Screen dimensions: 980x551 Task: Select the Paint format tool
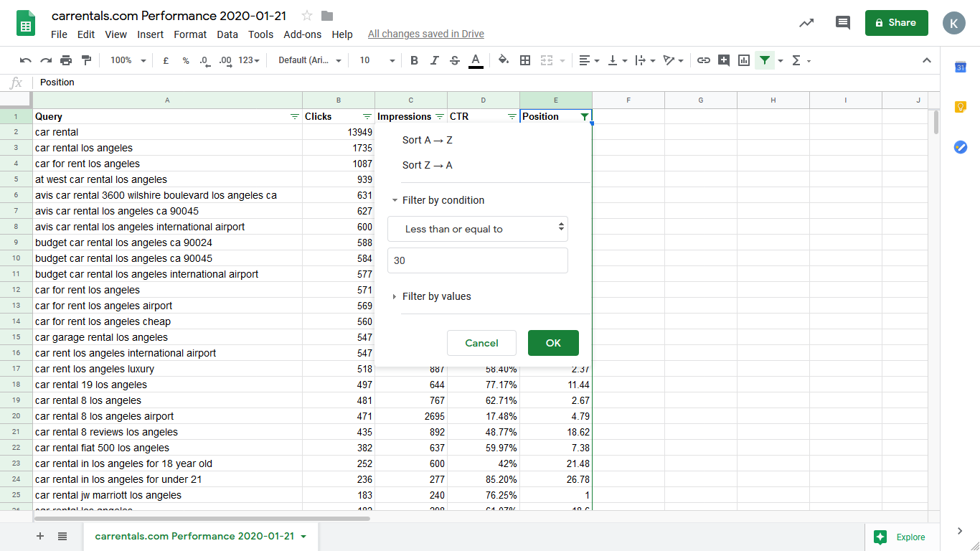click(x=86, y=60)
